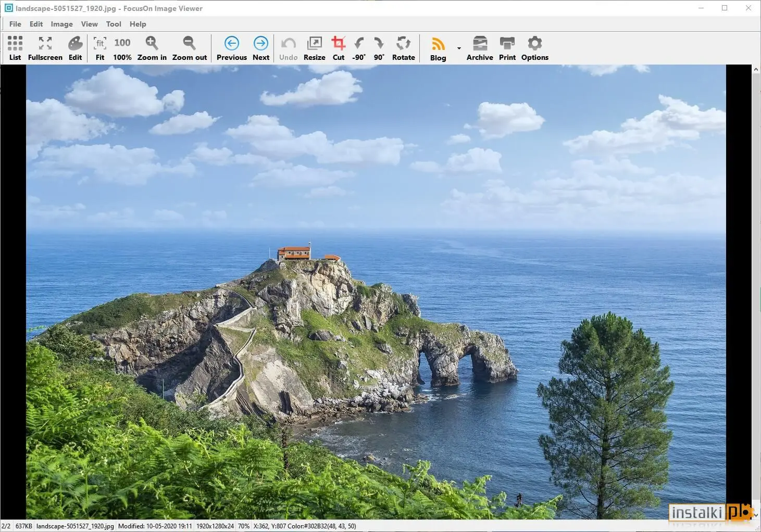Open the Edit palette tool

pos(75,48)
